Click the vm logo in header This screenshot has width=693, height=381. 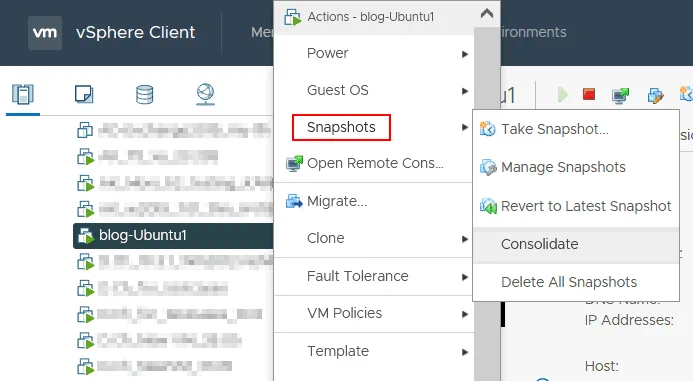(x=45, y=33)
